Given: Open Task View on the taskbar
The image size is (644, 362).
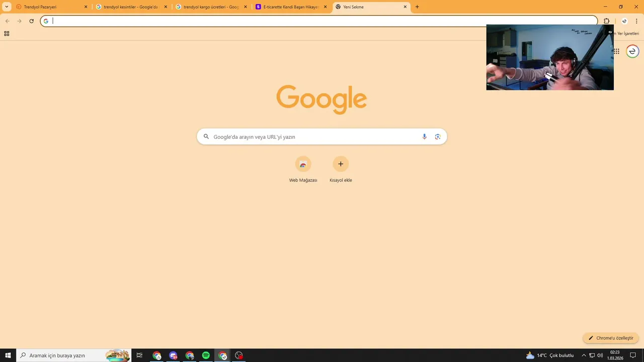Looking at the screenshot, I should click(x=139, y=355).
